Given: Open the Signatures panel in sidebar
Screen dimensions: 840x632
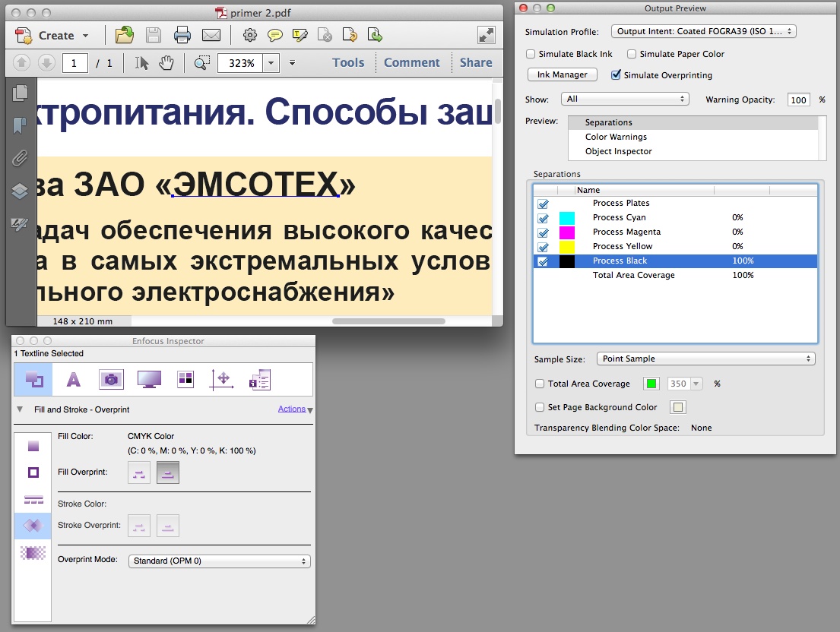Looking at the screenshot, I should [x=21, y=223].
